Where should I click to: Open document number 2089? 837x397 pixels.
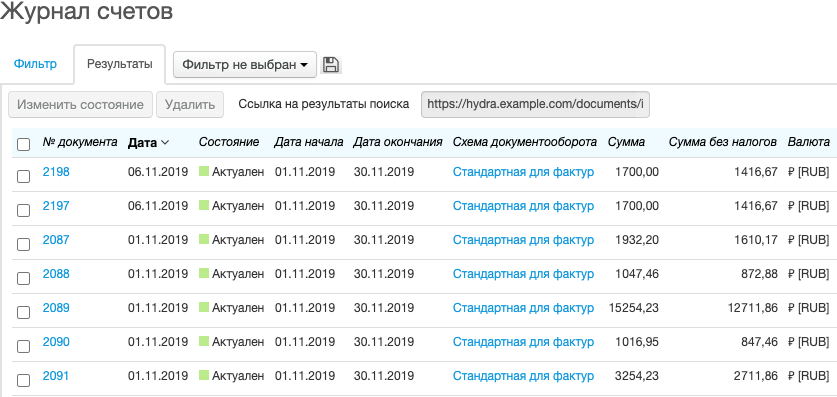(56, 308)
